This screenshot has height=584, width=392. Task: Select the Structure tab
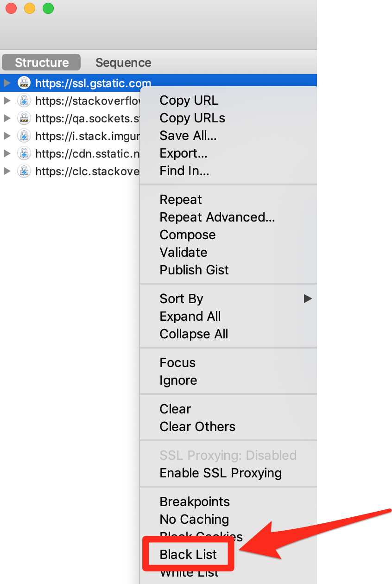coord(41,62)
